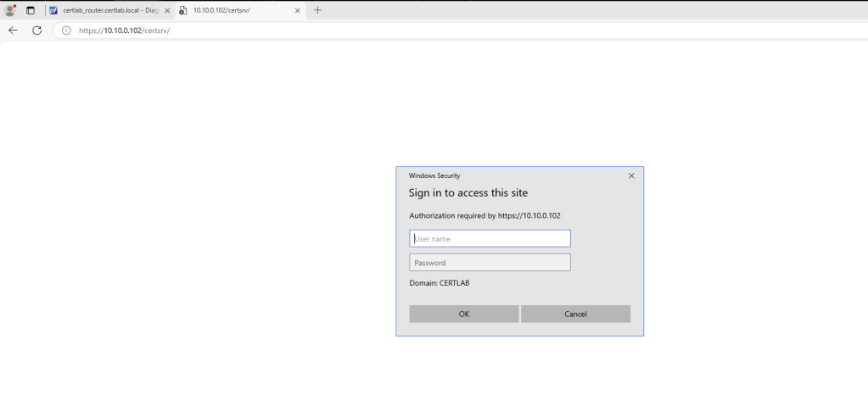The image size is (868, 395).
Task: Click the address bar URL text
Action: click(123, 31)
